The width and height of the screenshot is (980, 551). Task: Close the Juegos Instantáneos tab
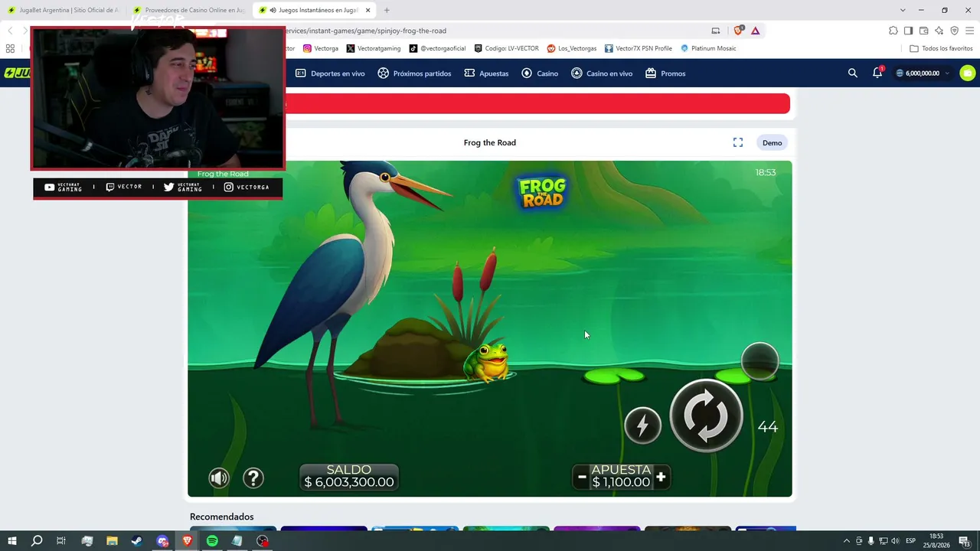tap(368, 10)
